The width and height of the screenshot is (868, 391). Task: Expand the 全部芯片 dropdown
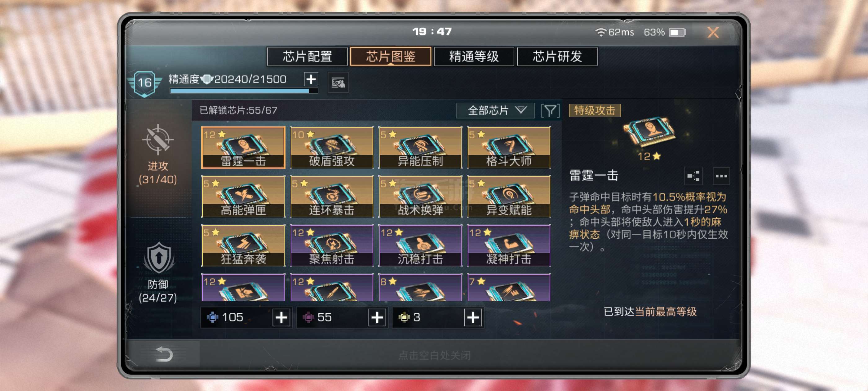tap(495, 110)
